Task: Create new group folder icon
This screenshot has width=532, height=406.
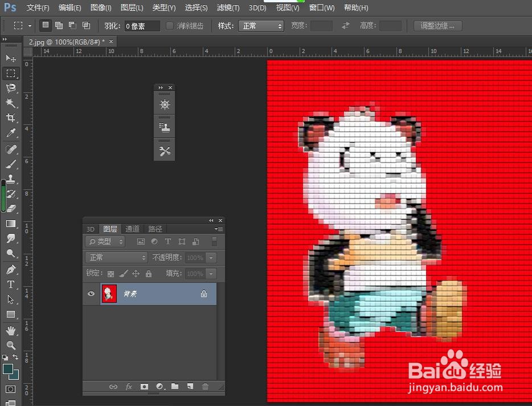Action: 175,386
